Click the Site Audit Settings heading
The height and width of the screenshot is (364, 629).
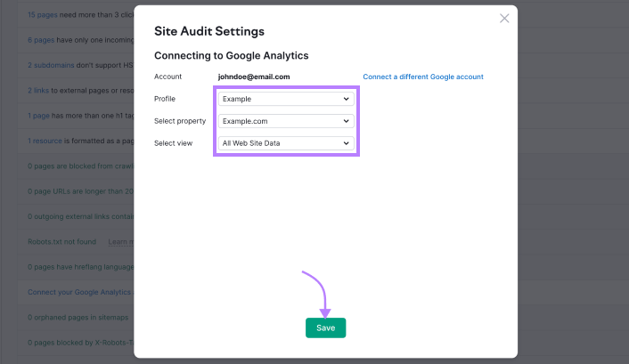click(208, 31)
